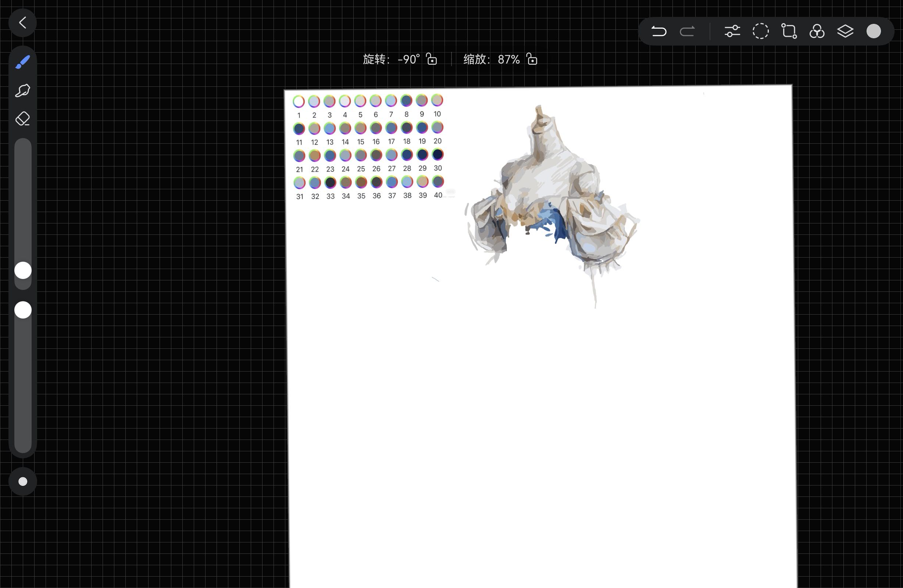
Task: Pick color swatch number 13
Action: pos(330,128)
